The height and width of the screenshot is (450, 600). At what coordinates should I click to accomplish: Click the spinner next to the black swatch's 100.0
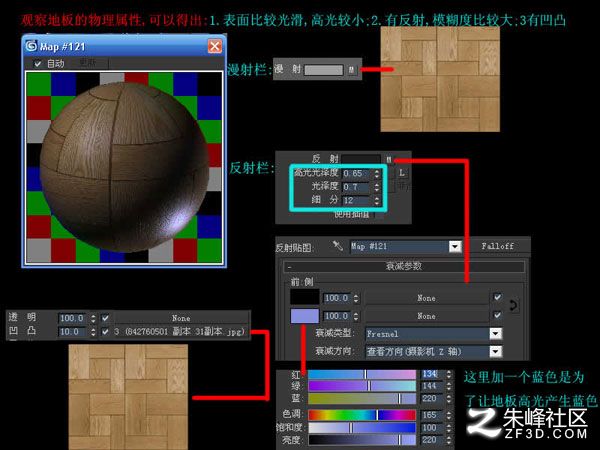(x=356, y=298)
